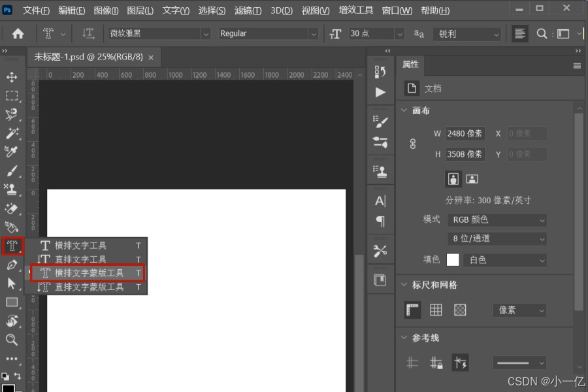Open the Clone Source panel icon
Viewport: 588px width, 392px height.
pyautogui.click(x=380, y=172)
